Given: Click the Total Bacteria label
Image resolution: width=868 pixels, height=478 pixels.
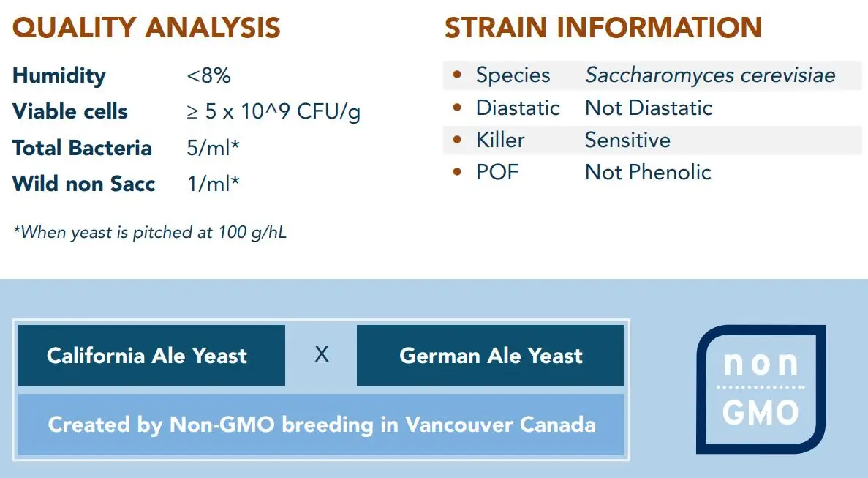Looking at the screenshot, I should (x=82, y=148).
